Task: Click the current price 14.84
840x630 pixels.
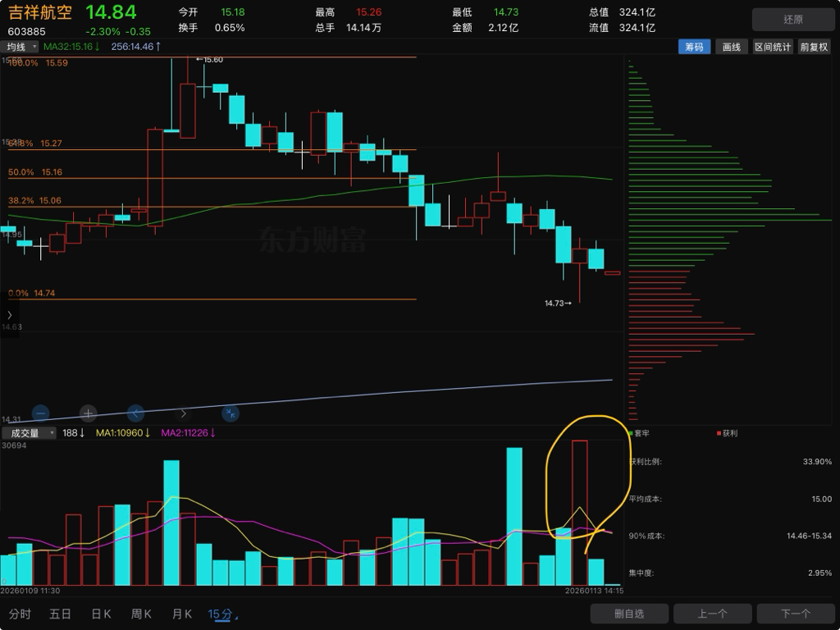Action: tap(111, 11)
